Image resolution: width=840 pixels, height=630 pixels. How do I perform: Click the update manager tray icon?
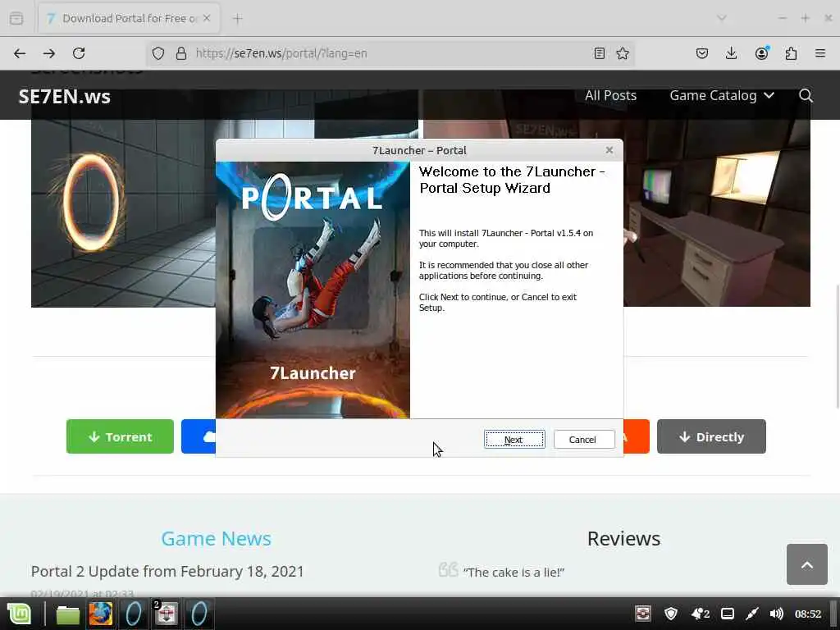point(642,614)
